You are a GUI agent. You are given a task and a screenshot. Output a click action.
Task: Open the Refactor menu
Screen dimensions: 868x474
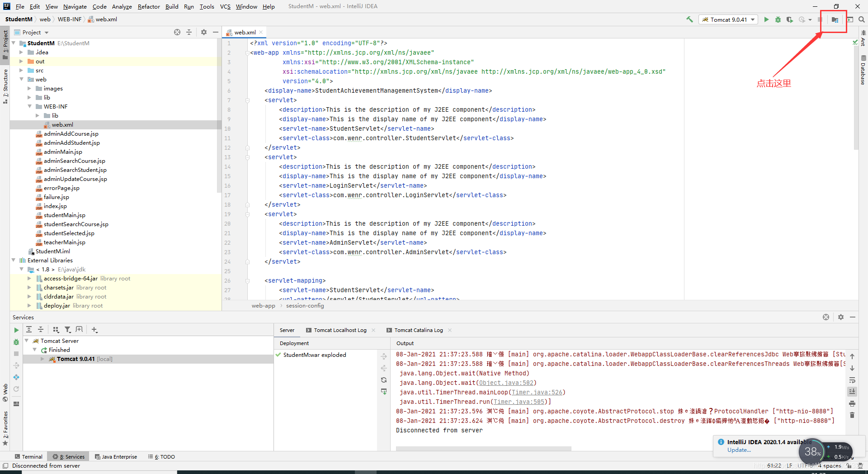click(149, 6)
